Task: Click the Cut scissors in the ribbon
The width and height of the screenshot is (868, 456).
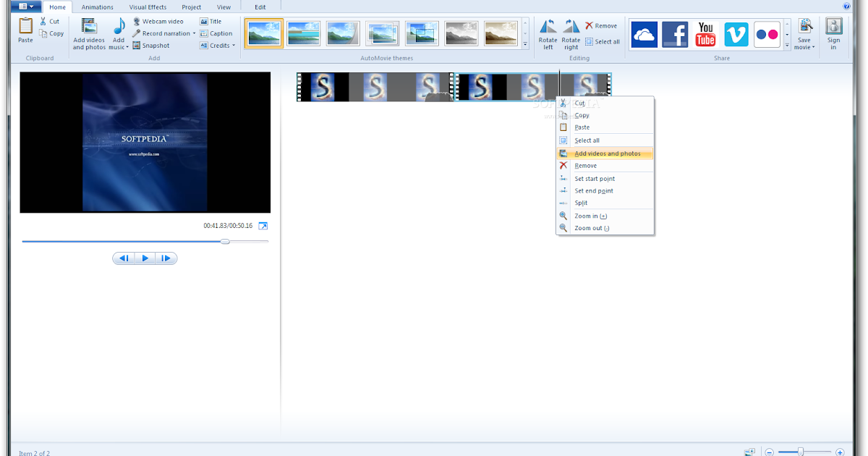Action: tap(43, 22)
